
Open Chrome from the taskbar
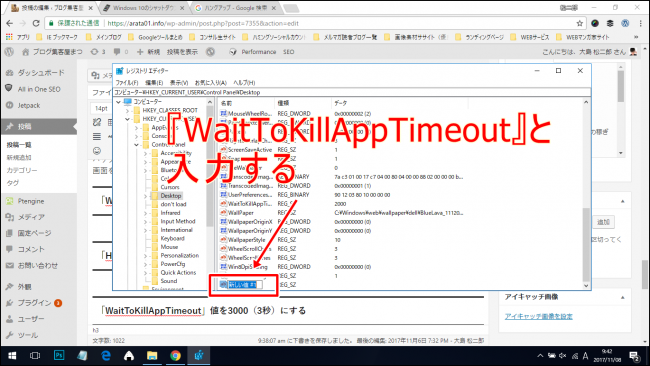click(175, 356)
